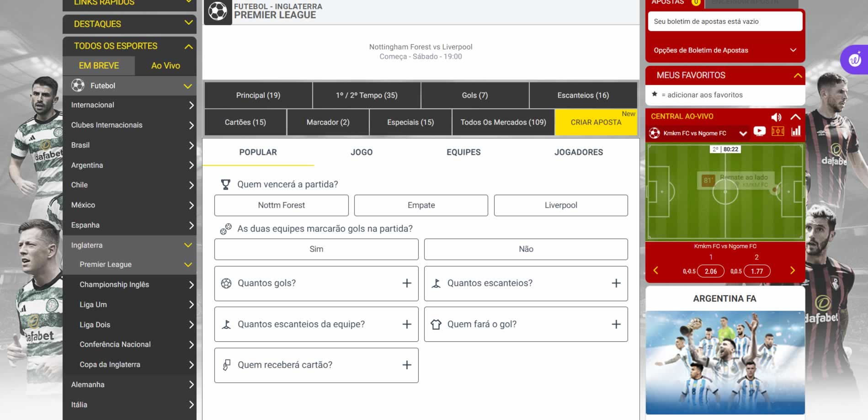Image resolution: width=868 pixels, height=420 pixels.
Task: Select the 1º / 2º Tempo (35) tab
Action: pos(367,95)
